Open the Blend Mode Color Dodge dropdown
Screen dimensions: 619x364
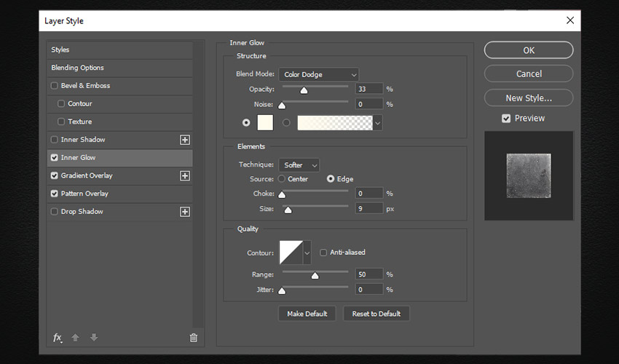point(318,74)
